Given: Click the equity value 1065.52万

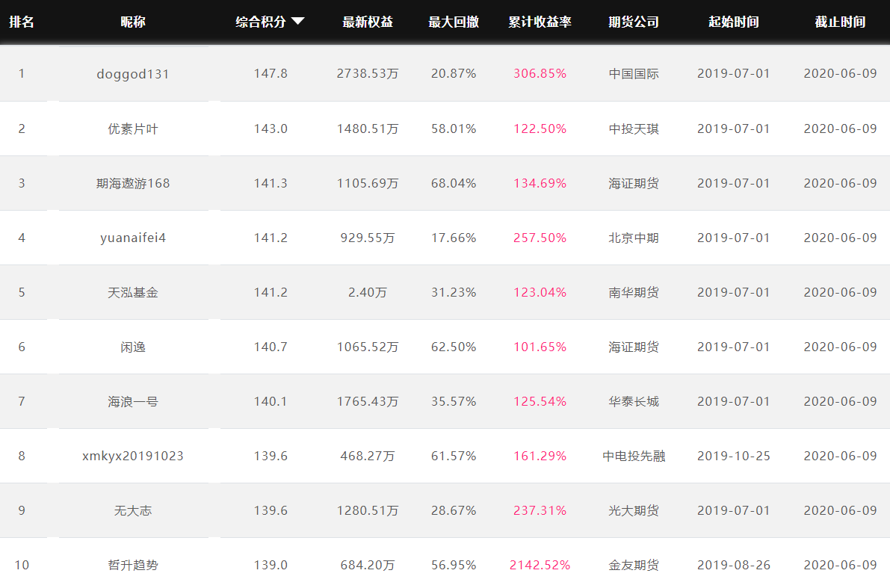Looking at the screenshot, I should point(368,347).
